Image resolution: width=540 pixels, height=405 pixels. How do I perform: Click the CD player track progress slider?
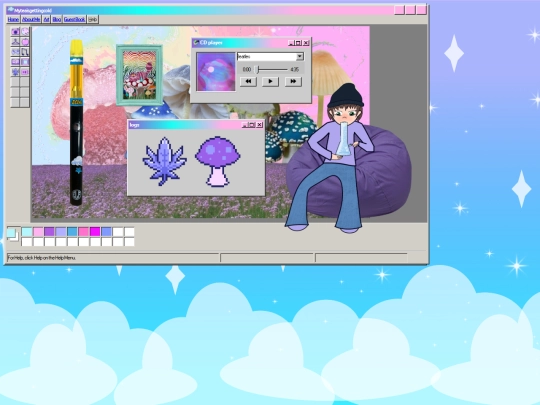(272, 70)
